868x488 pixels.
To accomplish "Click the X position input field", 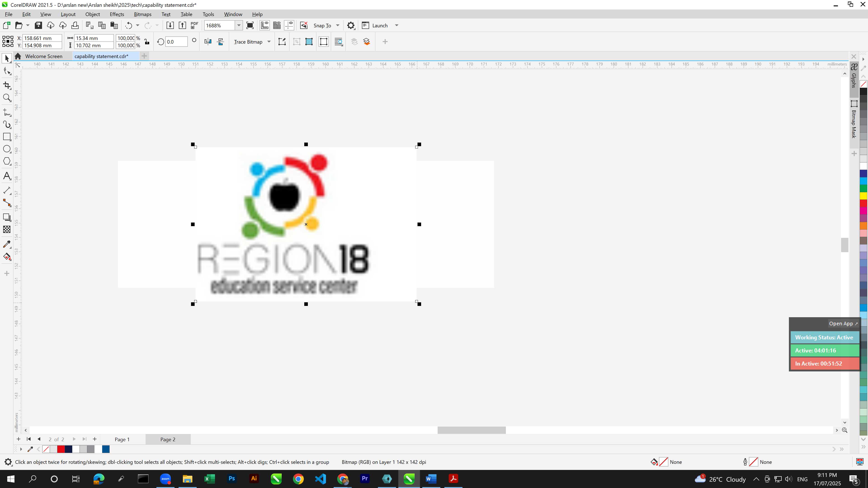I will tap(42, 38).
